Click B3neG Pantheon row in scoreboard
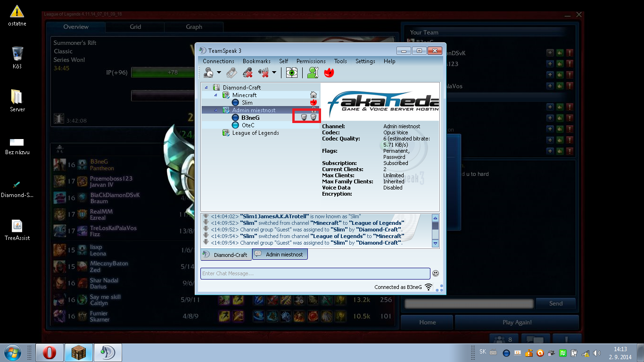The height and width of the screenshot is (362, 644). pos(123,165)
